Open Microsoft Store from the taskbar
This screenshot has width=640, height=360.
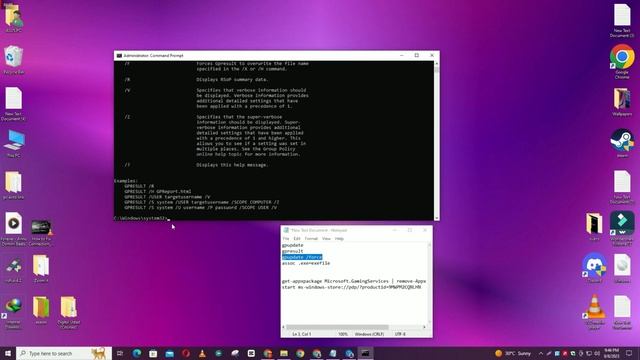(x=153, y=353)
